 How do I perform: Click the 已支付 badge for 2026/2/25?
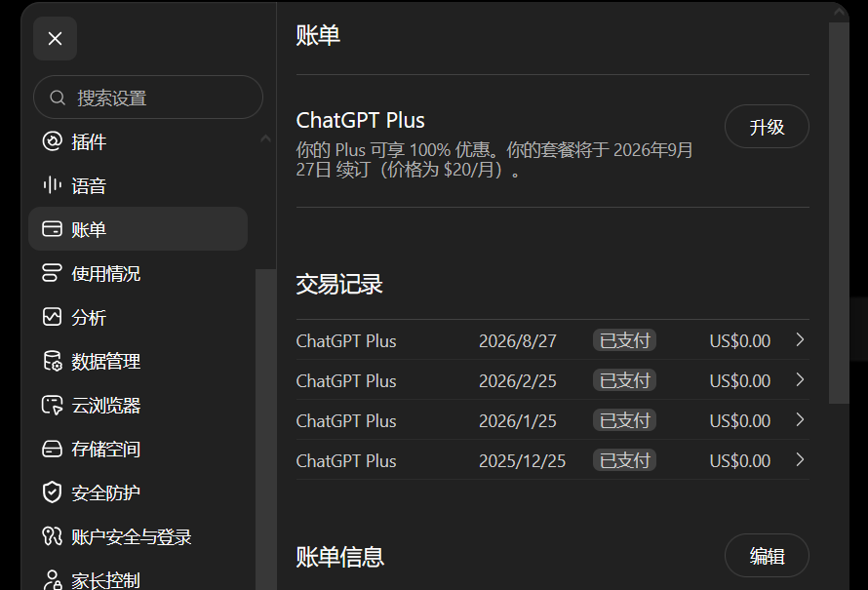[624, 379]
